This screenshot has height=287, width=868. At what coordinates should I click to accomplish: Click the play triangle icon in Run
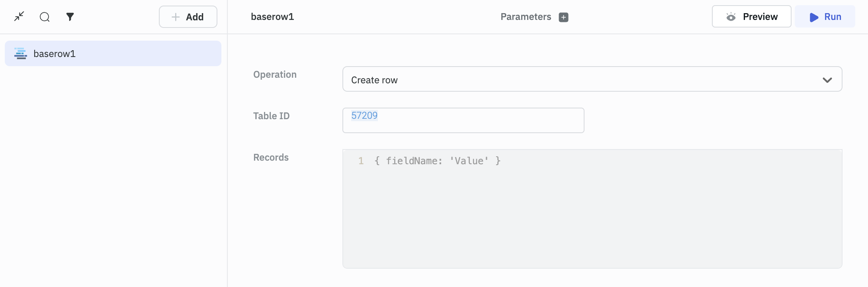814,17
